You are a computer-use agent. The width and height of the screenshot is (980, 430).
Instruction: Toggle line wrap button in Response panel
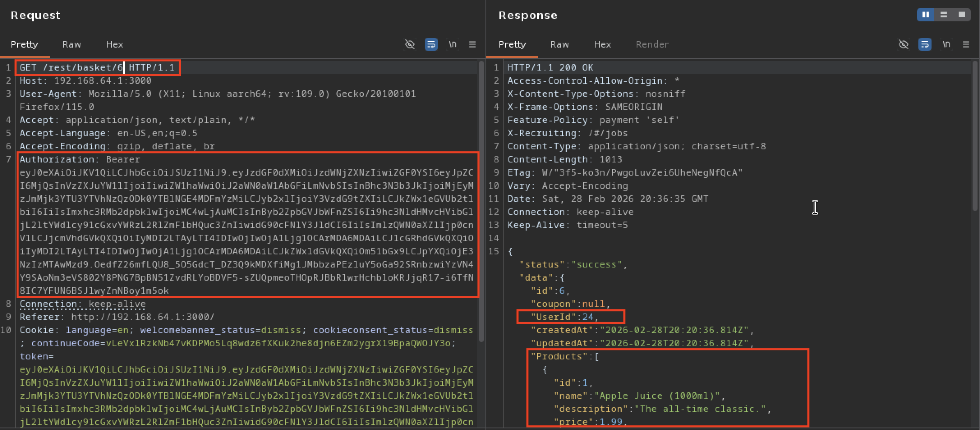(925, 44)
